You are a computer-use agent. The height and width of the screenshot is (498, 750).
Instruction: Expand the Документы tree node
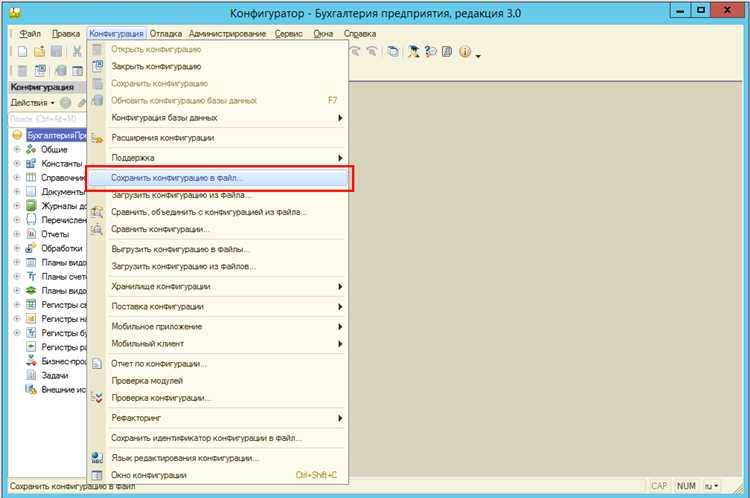coord(17,192)
